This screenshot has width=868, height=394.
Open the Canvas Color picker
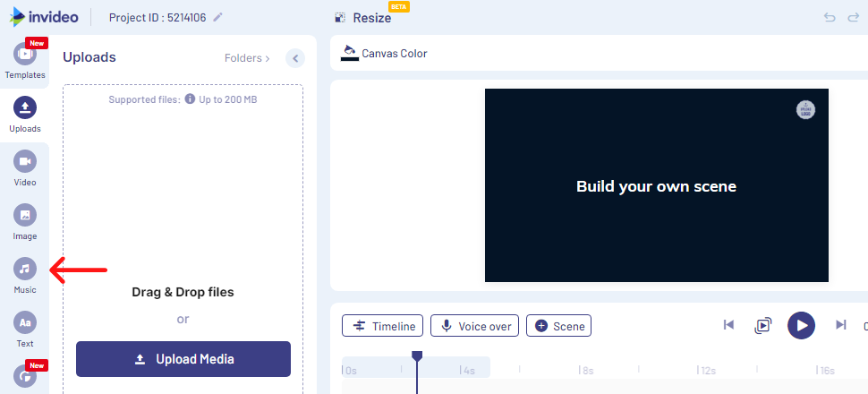384,53
